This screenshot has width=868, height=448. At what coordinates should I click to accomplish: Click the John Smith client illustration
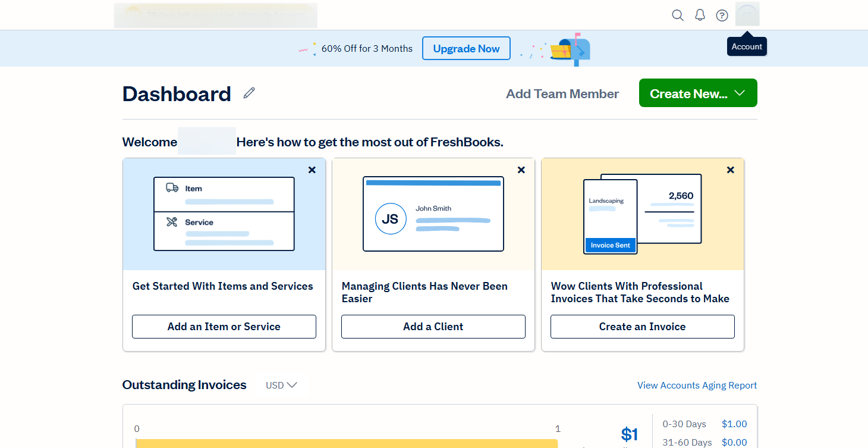pyautogui.click(x=433, y=214)
